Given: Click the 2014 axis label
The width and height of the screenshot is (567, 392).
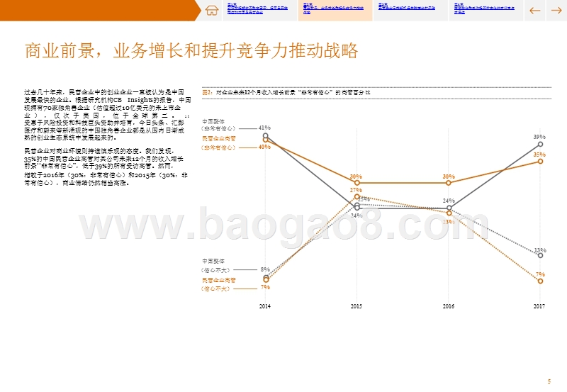Looking at the screenshot, I should 264,306.
